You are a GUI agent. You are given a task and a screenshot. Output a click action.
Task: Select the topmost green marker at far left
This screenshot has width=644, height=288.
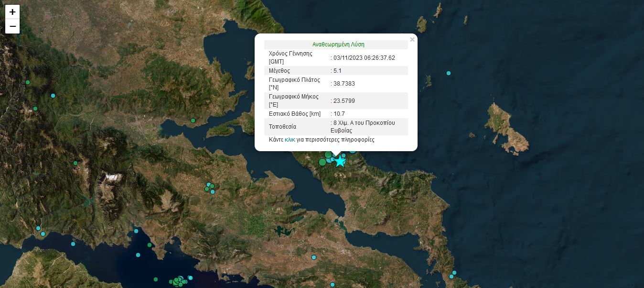point(28,82)
